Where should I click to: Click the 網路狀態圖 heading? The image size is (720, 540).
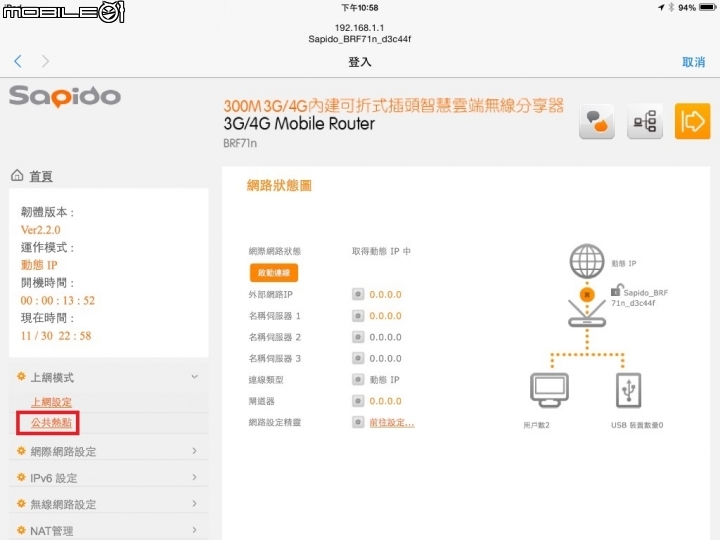point(279,186)
